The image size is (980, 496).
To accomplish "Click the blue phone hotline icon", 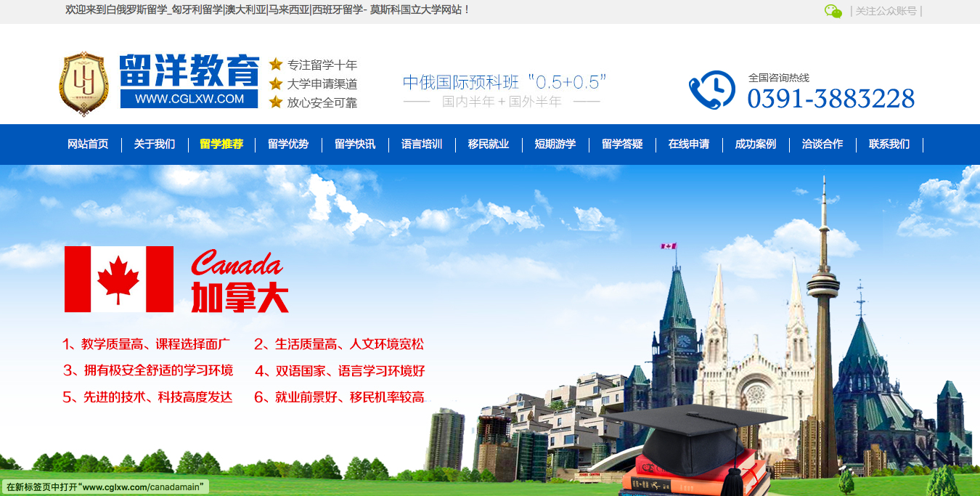I will pos(712,89).
